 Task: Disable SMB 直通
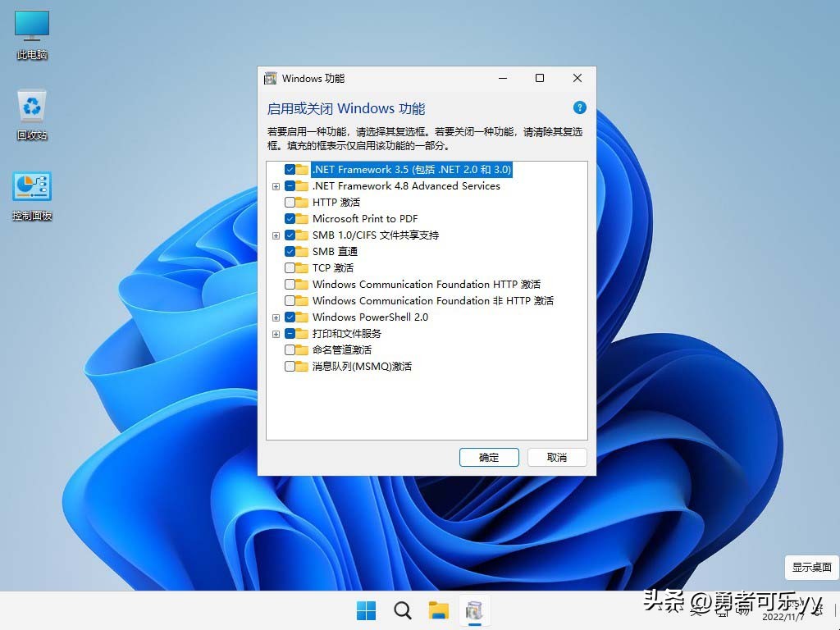tap(291, 252)
